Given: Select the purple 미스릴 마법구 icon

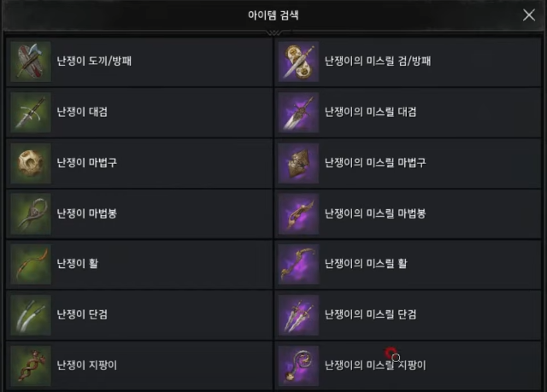Looking at the screenshot, I should (x=298, y=163).
